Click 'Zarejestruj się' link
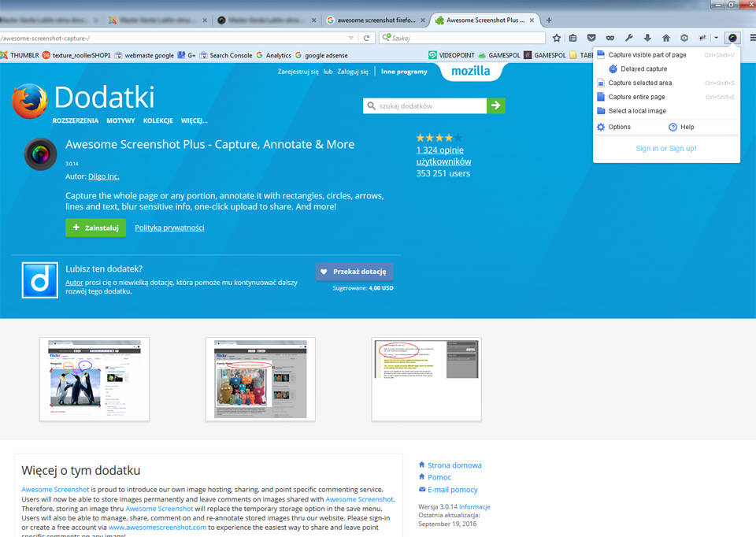Screen dimensions: 756x537 (298, 72)
